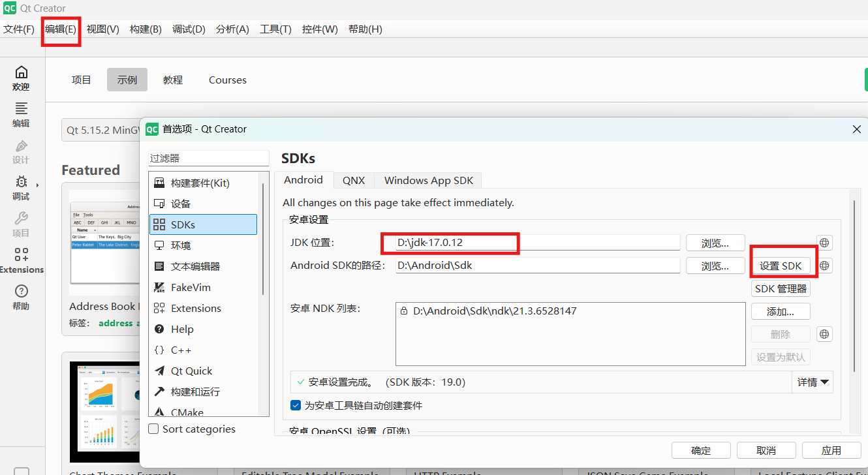Click the category list vertical scrollbar
868x475 pixels.
(263, 238)
